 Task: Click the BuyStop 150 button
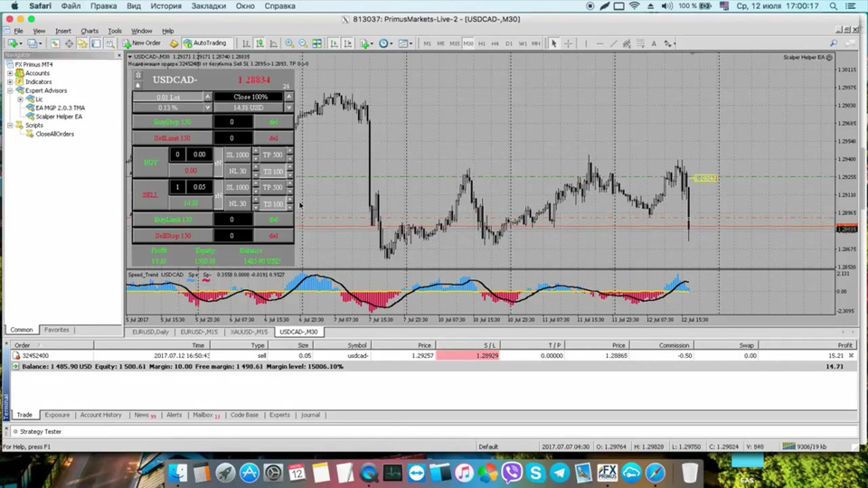click(x=172, y=122)
